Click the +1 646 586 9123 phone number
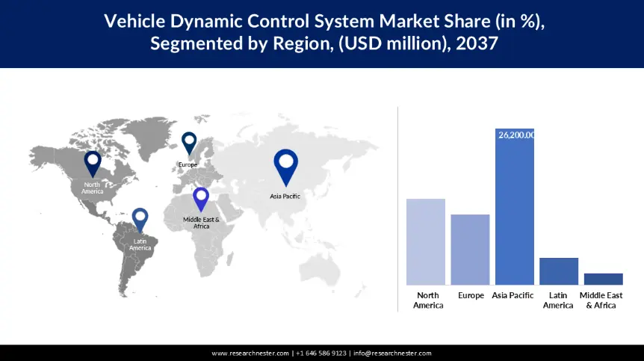 click(321, 354)
